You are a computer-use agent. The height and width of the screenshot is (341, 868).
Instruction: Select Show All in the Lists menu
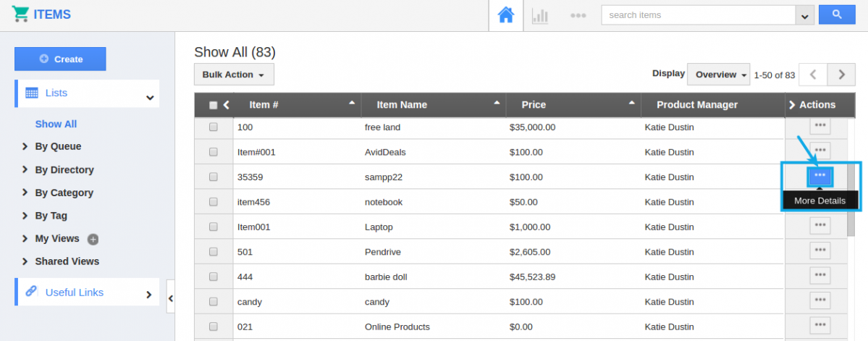tap(56, 124)
